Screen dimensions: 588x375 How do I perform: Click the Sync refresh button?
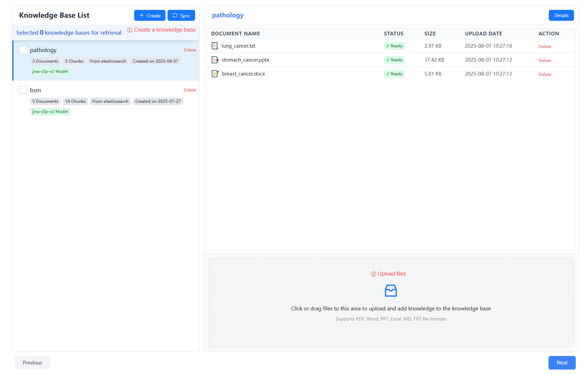[181, 16]
